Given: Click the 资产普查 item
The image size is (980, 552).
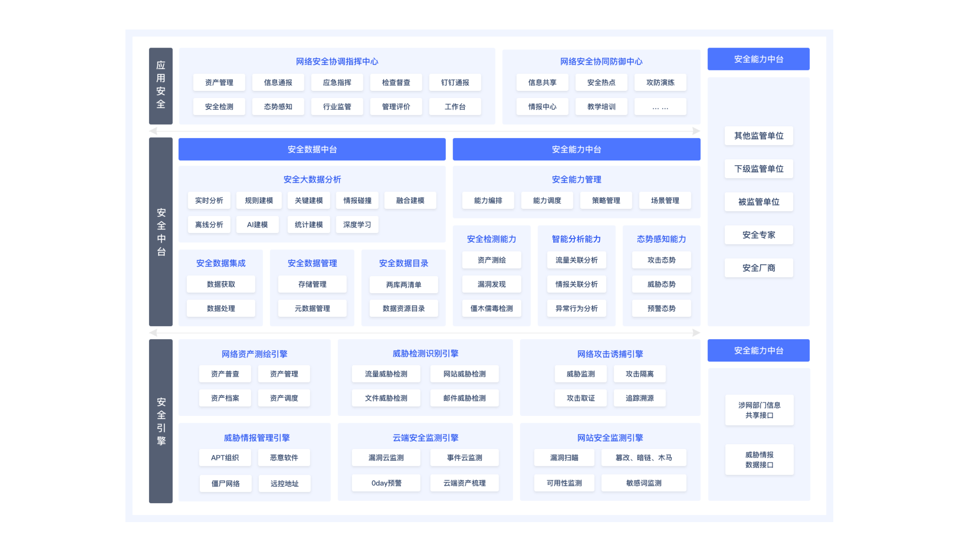Looking at the screenshot, I should click(x=225, y=374).
